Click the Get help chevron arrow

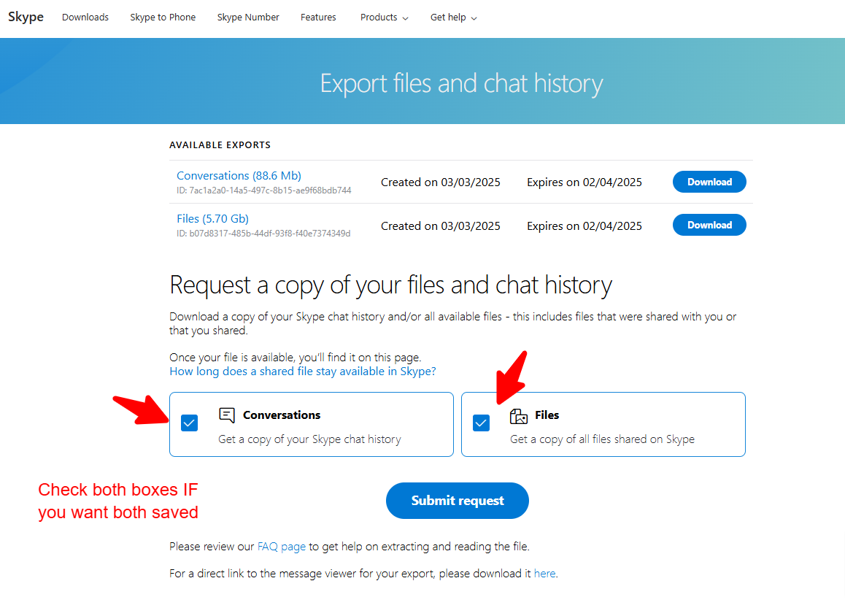(x=474, y=18)
